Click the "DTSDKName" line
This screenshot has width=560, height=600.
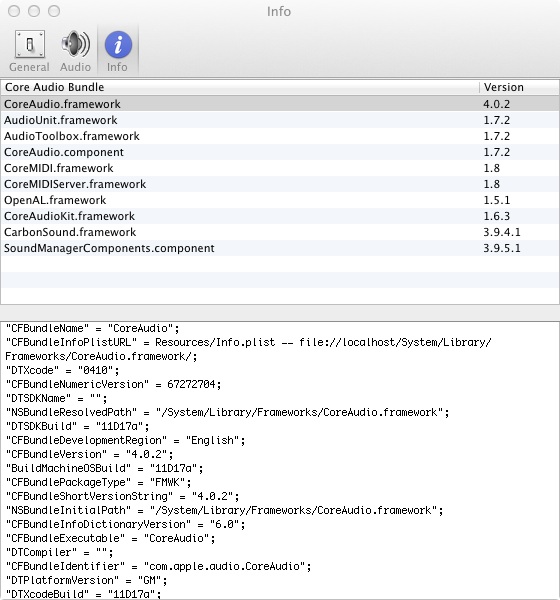coord(56,398)
